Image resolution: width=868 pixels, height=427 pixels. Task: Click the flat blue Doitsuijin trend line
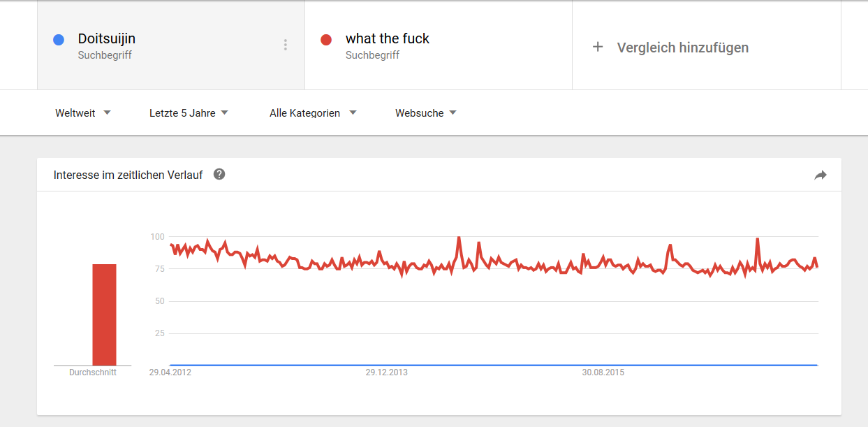(489, 365)
